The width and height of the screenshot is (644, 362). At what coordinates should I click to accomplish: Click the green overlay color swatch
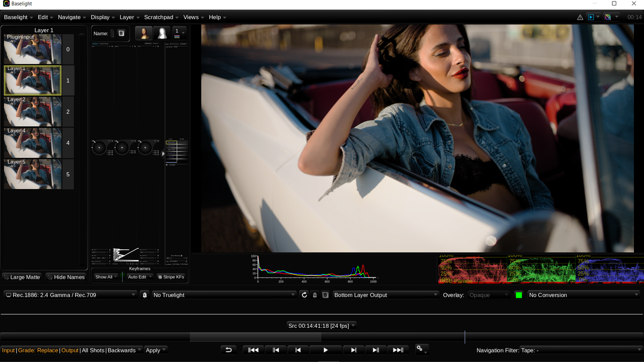[x=519, y=295]
